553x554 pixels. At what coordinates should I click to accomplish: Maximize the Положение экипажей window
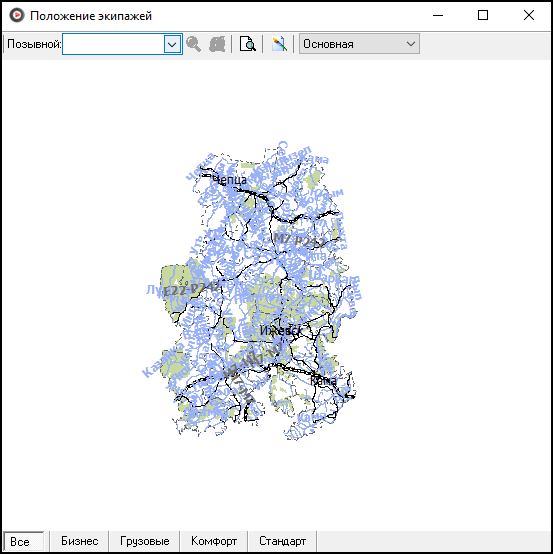483,15
